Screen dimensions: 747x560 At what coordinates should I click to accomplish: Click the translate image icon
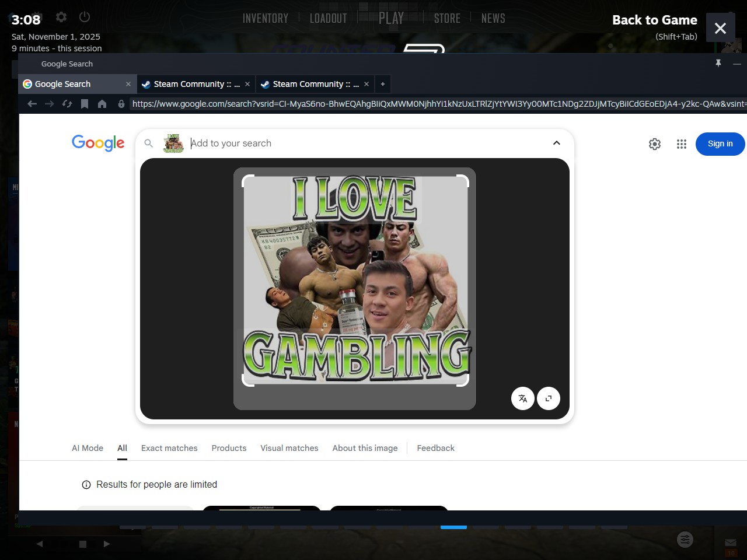(x=523, y=398)
